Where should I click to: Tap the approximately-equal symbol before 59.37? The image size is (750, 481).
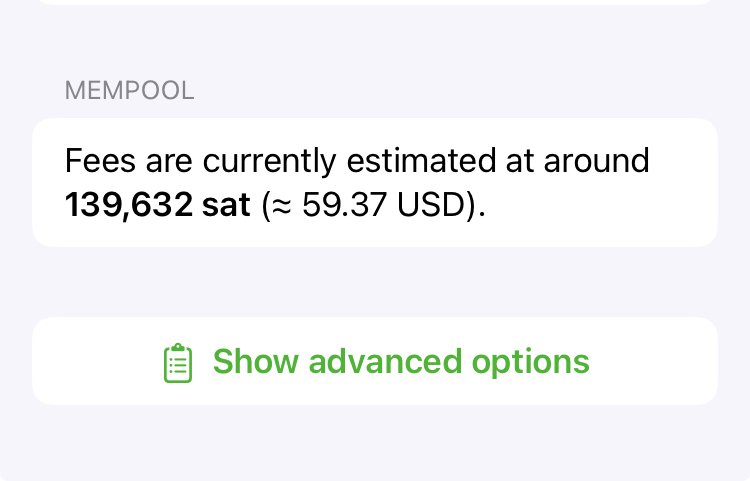point(282,206)
